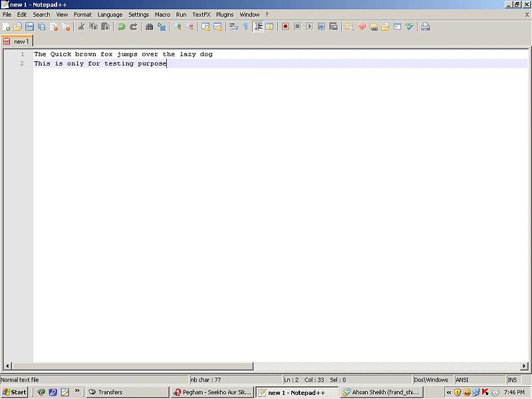Switch to the Pegham taskbar window
This screenshot has height=399, width=532.
(212, 392)
